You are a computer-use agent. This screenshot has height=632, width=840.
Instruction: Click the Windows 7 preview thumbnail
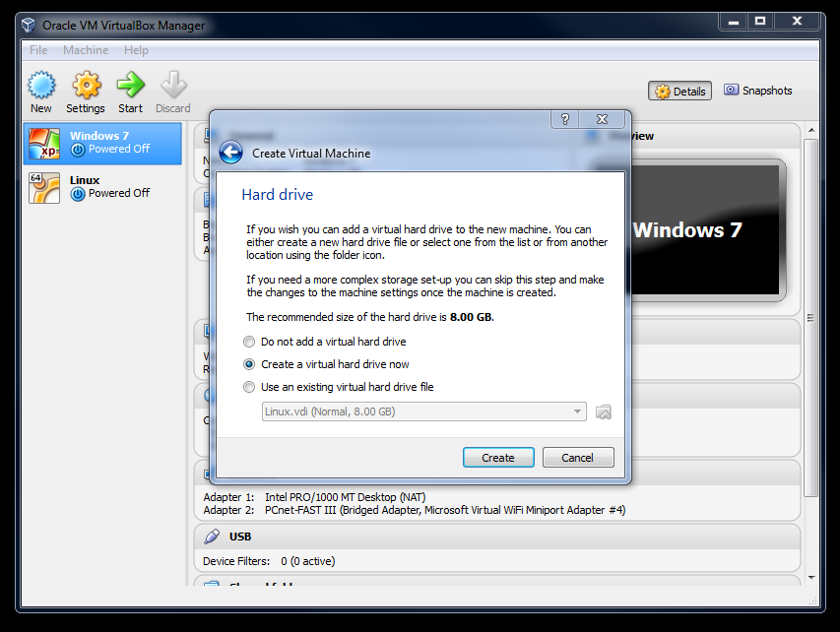click(707, 230)
